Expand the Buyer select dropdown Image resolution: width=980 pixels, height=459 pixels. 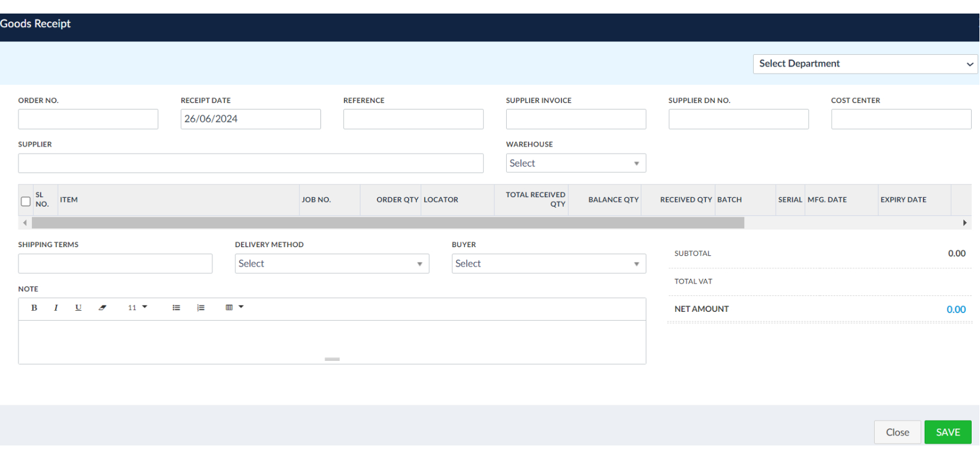(x=548, y=264)
